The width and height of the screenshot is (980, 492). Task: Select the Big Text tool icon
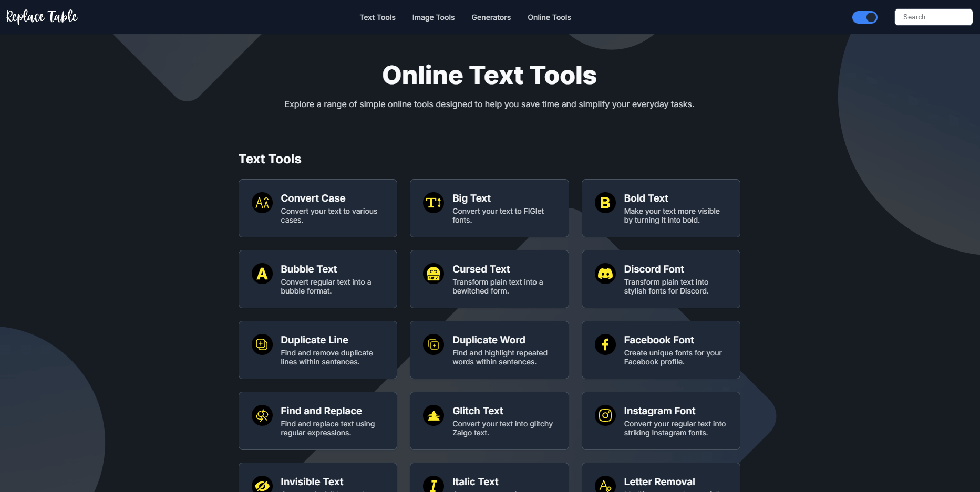click(x=434, y=203)
